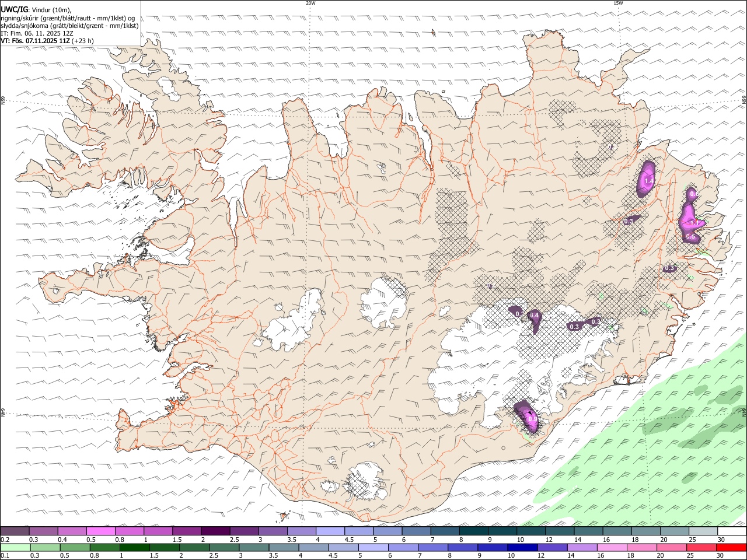Select the bright pink 0.5 snow legend swatch
Image resolution: width=747 pixels, height=560 pixels.
(x=100, y=531)
